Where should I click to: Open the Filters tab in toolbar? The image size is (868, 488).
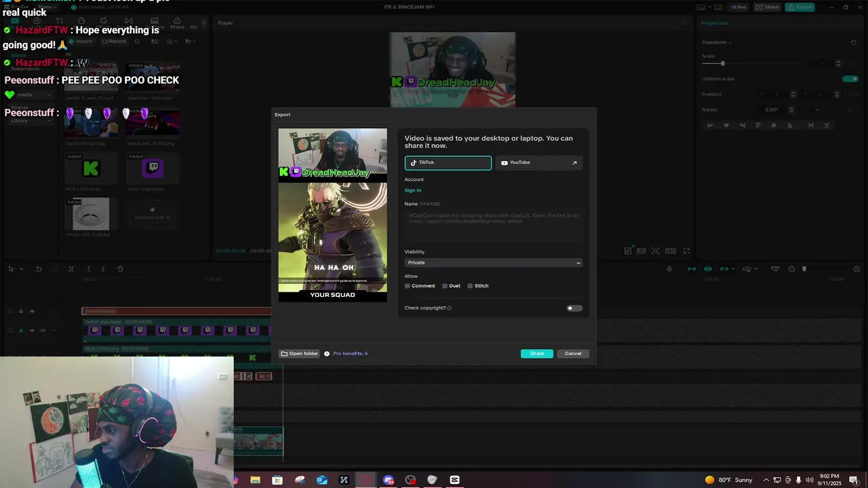tap(177, 24)
